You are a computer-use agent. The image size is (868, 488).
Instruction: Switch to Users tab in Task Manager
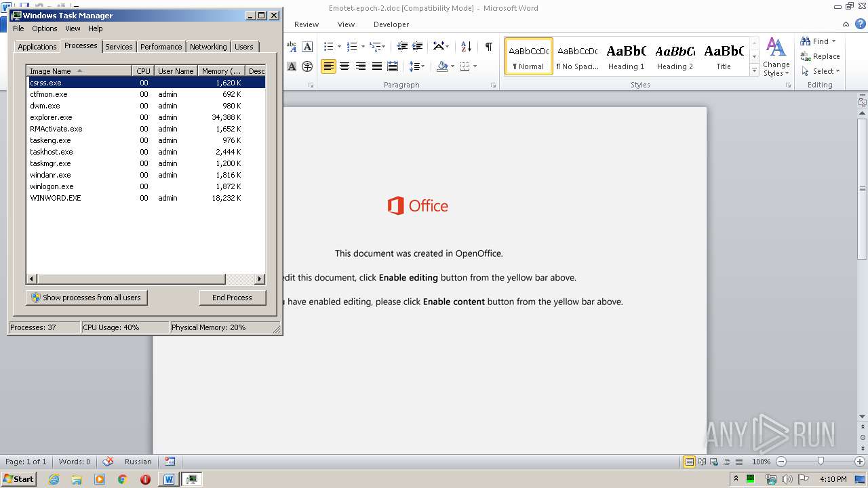tap(244, 47)
